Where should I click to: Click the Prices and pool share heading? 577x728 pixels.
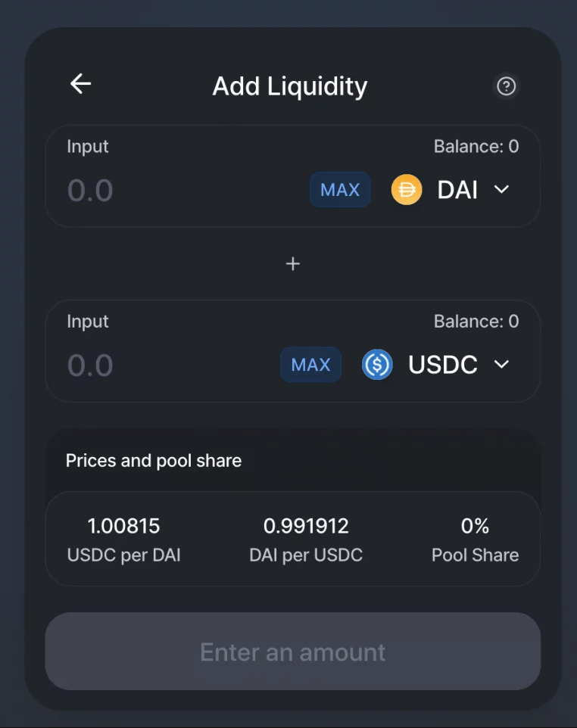154,461
